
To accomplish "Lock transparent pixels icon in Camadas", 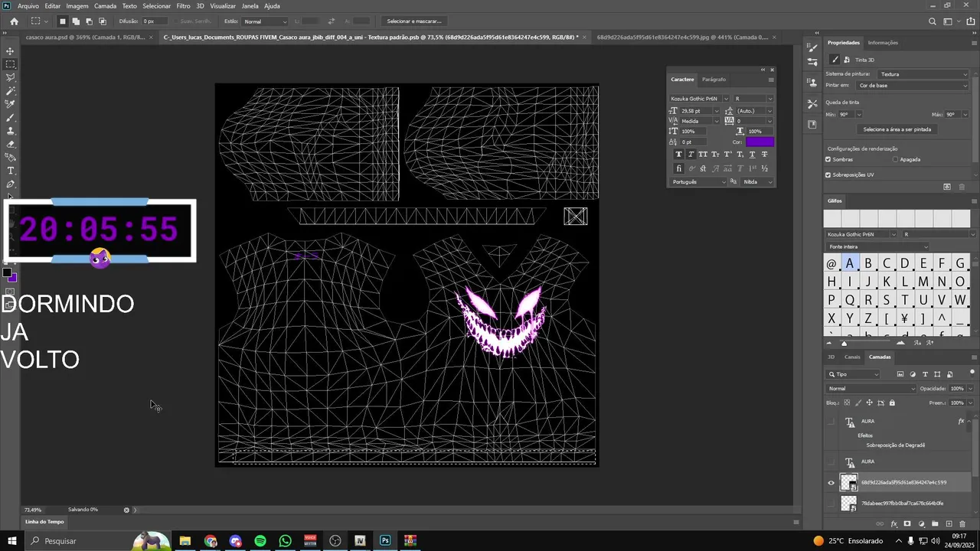I will coord(847,403).
